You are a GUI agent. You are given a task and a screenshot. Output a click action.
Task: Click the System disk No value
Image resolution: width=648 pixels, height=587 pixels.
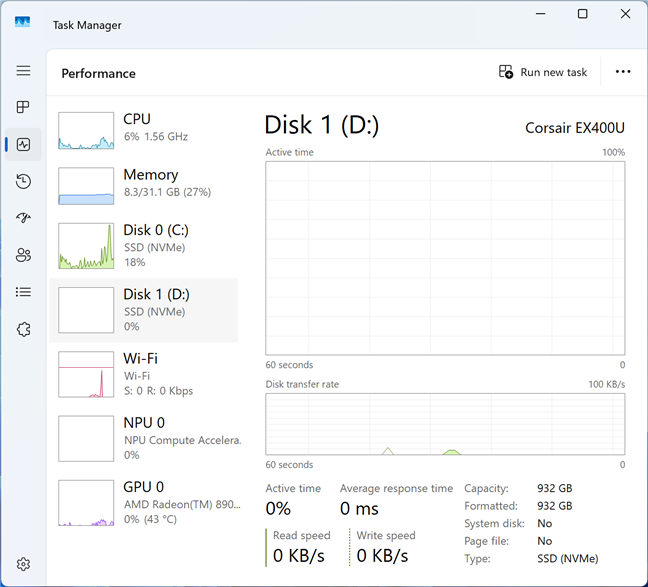pyautogui.click(x=545, y=523)
